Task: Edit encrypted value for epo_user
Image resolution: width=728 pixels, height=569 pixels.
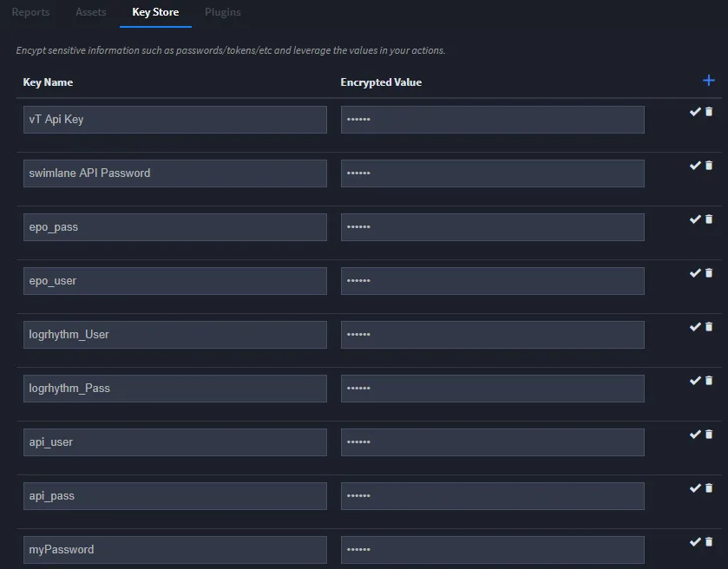Action: click(493, 281)
